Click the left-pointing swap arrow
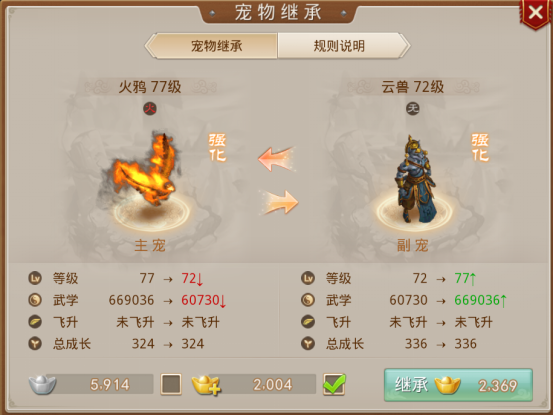The width and height of the screenshot is (554, 415). coord(276,159)
